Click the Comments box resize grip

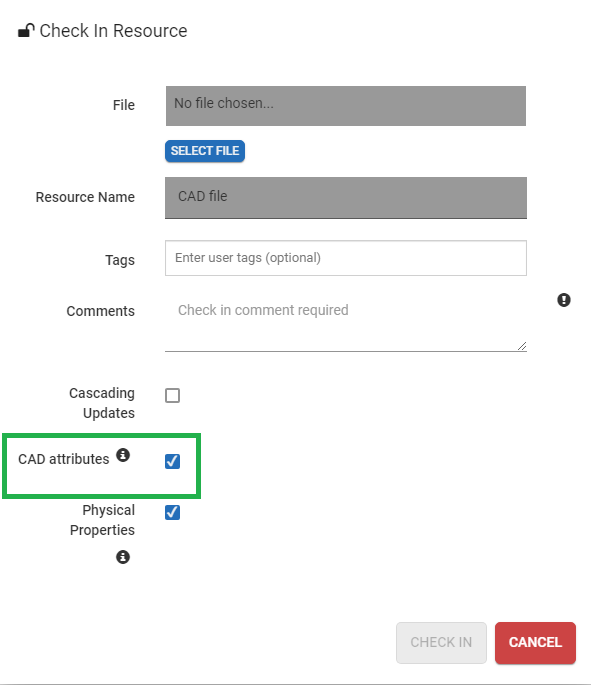[x=522, y=346]
